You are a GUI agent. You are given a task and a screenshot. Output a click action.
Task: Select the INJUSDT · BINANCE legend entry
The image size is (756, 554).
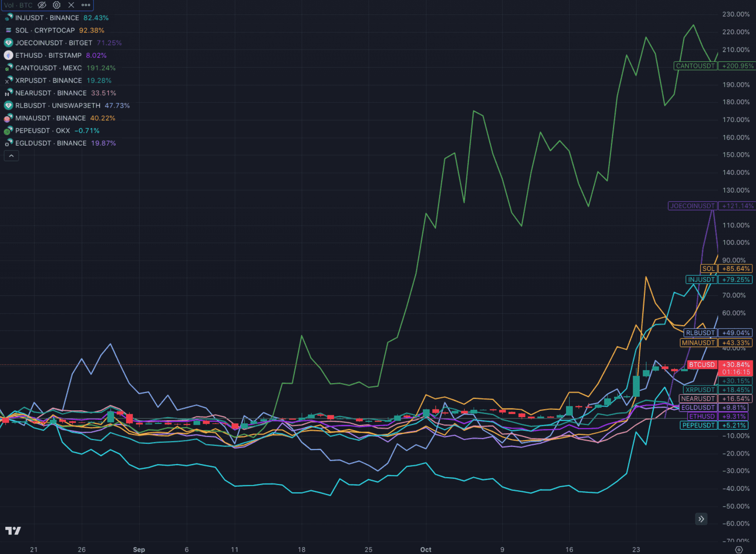[x=47, y=18]
